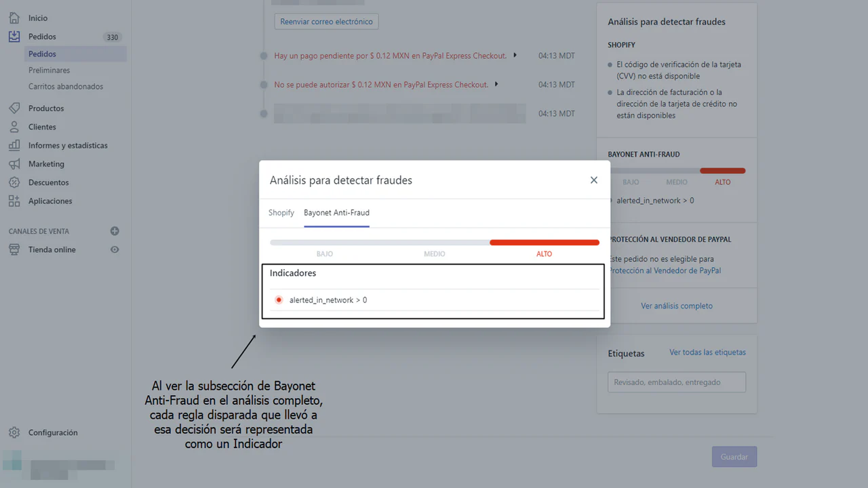Screen dimensions: 868x488
Task: View online store via the eye icon
Action: (x=115, y=249)
